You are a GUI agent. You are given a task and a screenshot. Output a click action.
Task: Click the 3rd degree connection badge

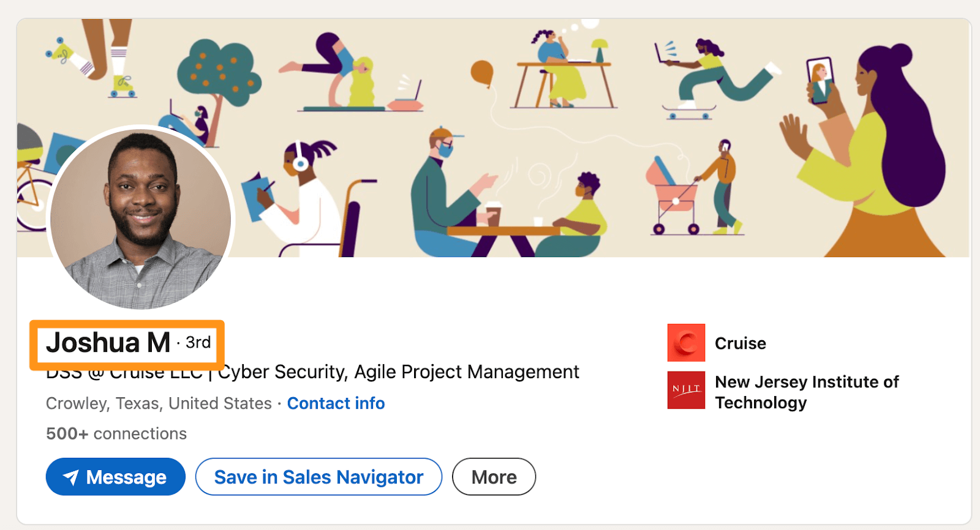point(198,342)
